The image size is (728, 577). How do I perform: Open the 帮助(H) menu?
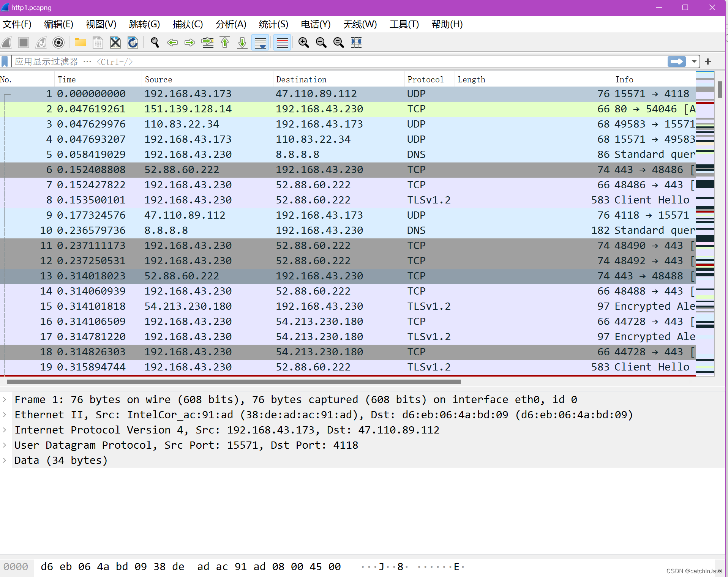point(447,24)
